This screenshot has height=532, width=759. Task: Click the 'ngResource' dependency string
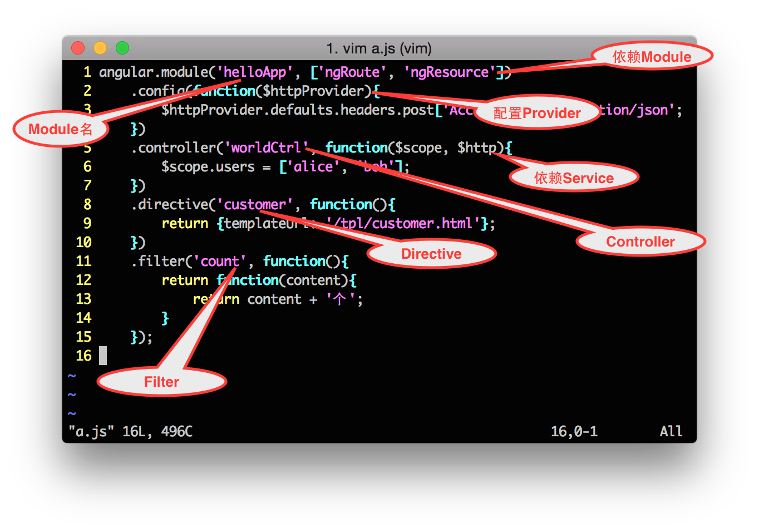click(449, 72)
